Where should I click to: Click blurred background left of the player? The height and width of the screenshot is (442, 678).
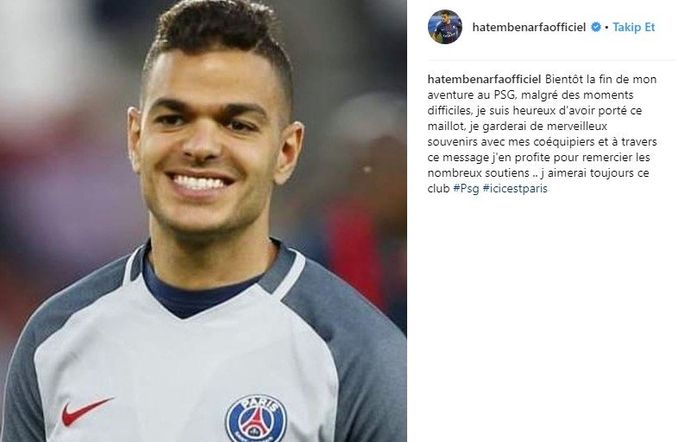(x=65, y=151)
